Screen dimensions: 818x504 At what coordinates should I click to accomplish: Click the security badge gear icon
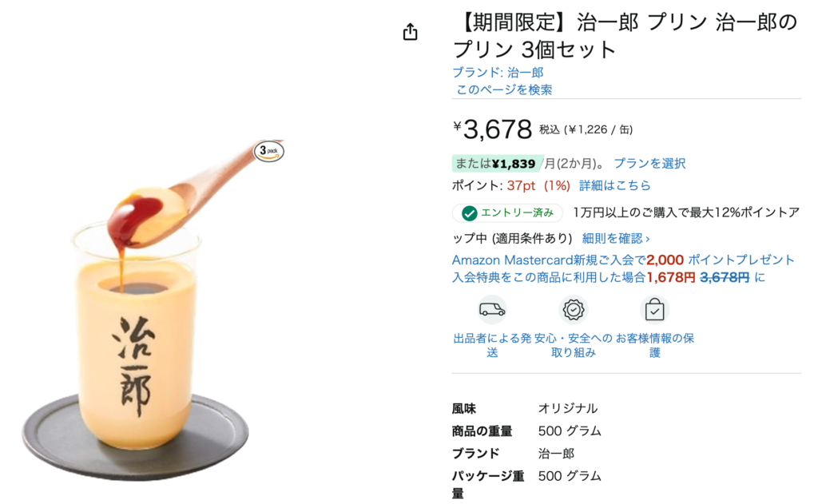click(574, 309)
